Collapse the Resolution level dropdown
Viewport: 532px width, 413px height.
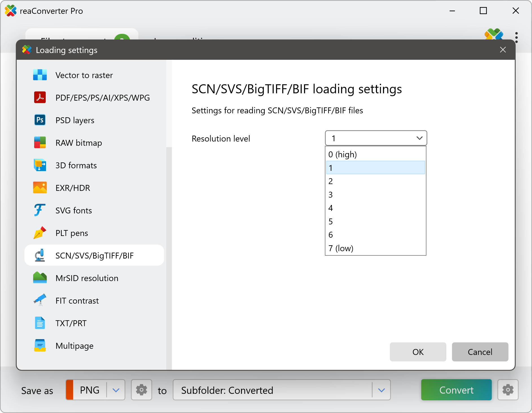point(419,138)
